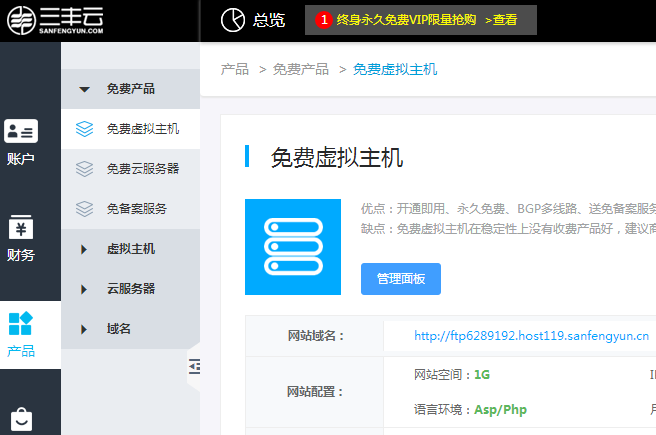Click the 财务 sidebar label

click(x=20, y=255)
